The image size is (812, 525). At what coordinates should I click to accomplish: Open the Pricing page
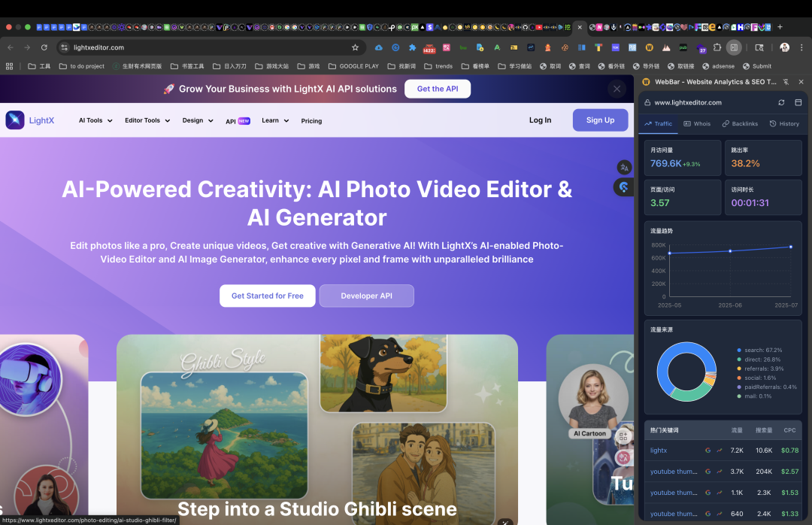click(x=311, y=121)
